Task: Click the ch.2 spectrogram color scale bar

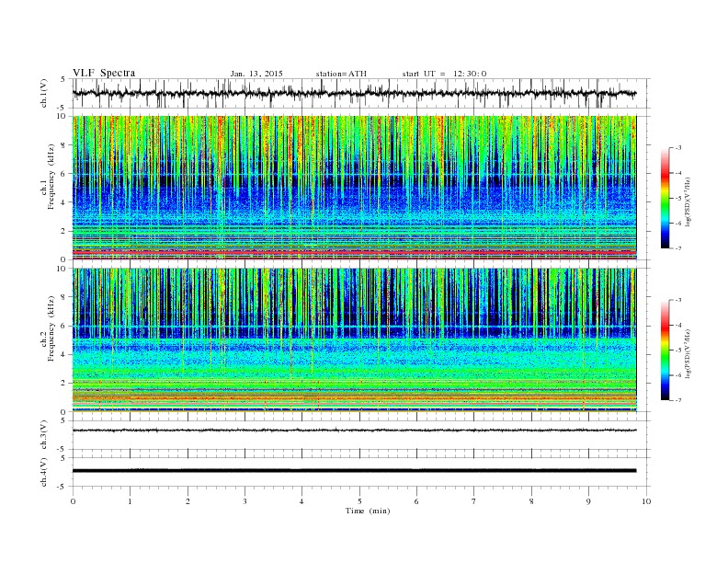Action: click(665, 350)
